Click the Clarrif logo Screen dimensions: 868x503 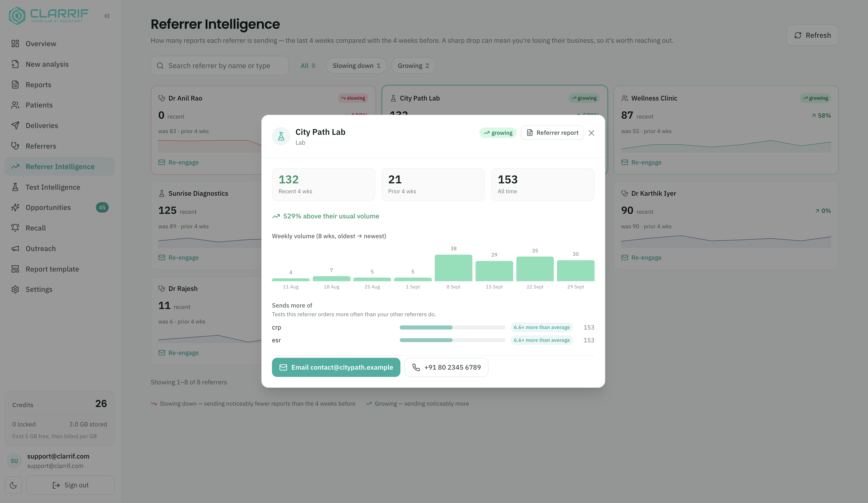pyautogui.click(x=49, y=16)
